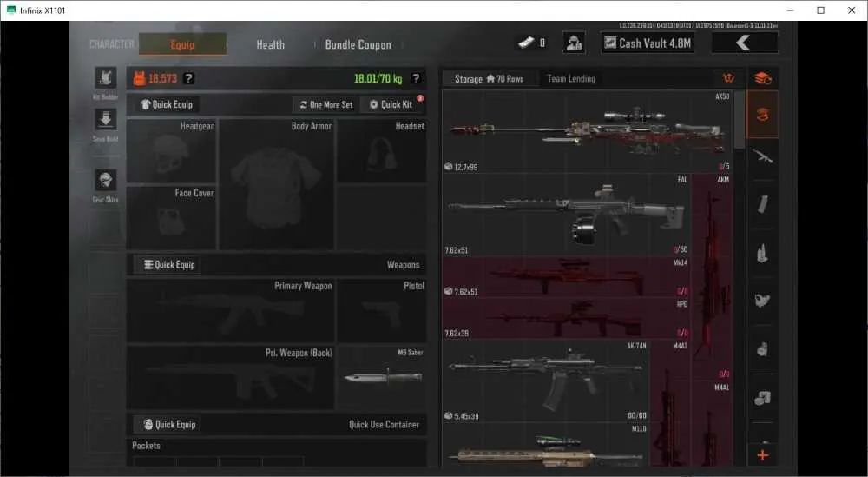This screenshot has height=477, width=868.
Task: Open the Cash Vault 4.8M button
Action: 648,43
